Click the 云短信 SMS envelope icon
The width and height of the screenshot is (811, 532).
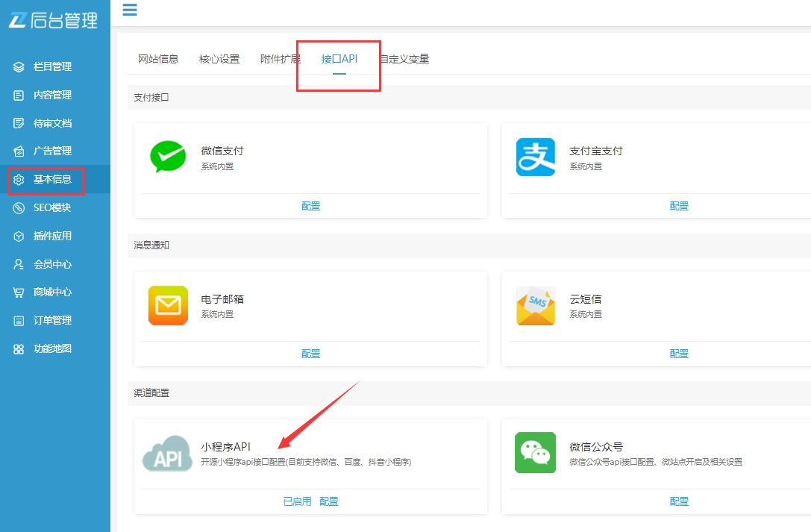point(536,305)
